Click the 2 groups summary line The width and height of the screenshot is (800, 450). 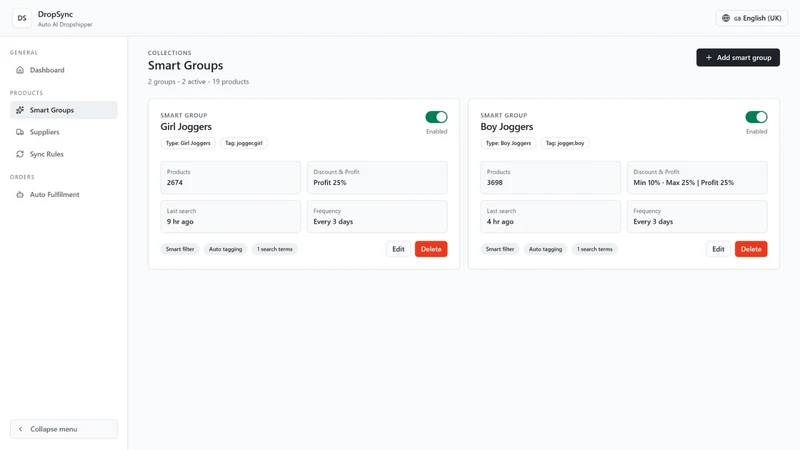coord(198,82)
